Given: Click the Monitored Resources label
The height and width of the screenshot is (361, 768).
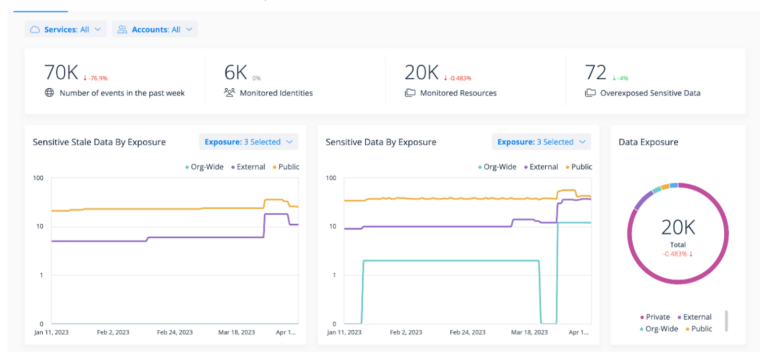Looking at the screenshot, I should 458,93.
